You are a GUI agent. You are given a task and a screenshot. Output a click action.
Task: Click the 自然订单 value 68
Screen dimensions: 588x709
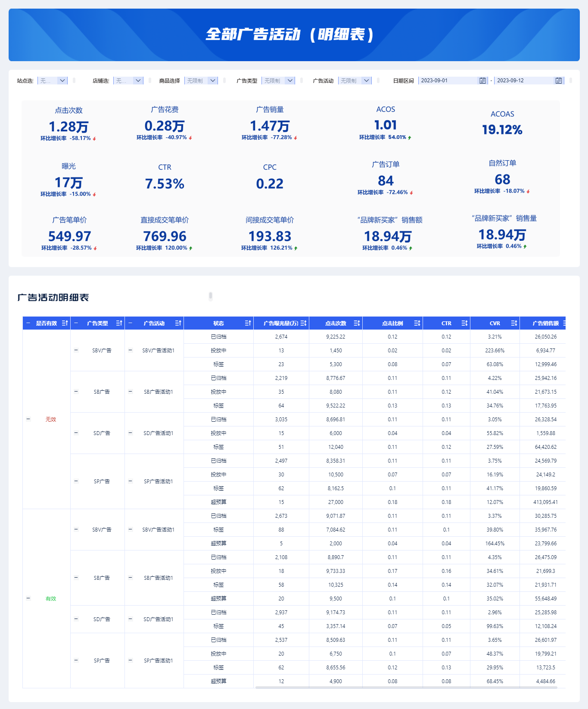pyautogui.click(x=502, y=180)
